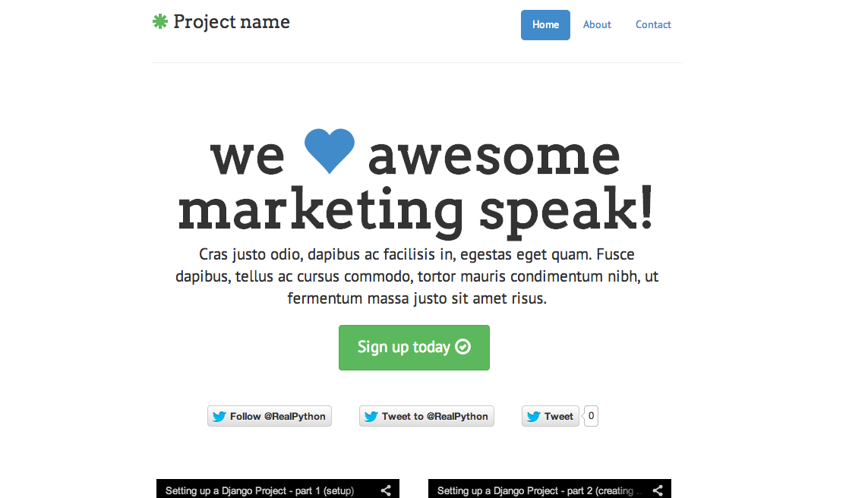Click the green asterisk logo icon
The height and width of the screenshot is (498, 868).
[x=160, y=21]
